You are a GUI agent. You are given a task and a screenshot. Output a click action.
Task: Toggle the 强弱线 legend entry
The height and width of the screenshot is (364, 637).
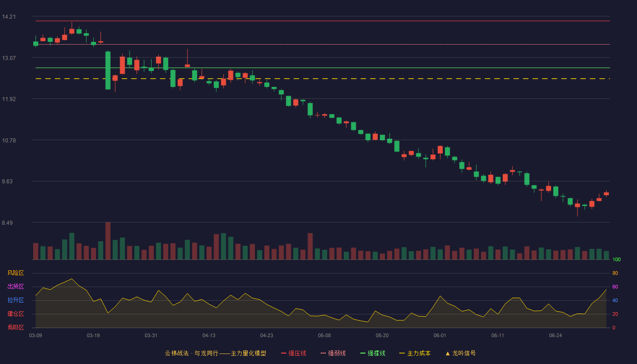[x=333, y=353]
